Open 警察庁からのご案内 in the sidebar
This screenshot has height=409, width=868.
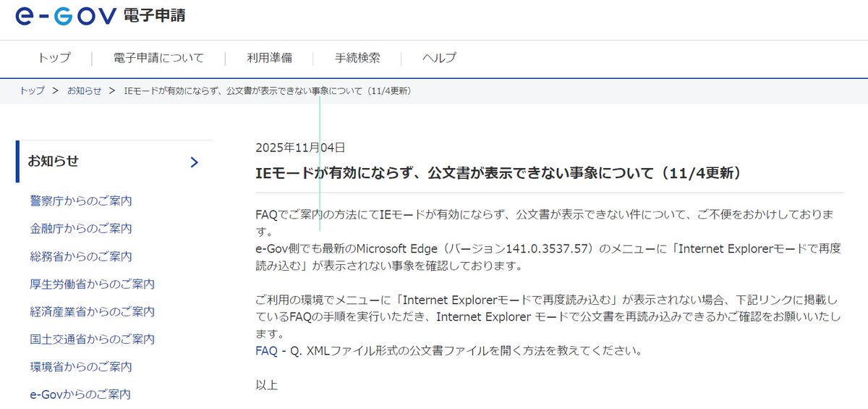[81, 201]
